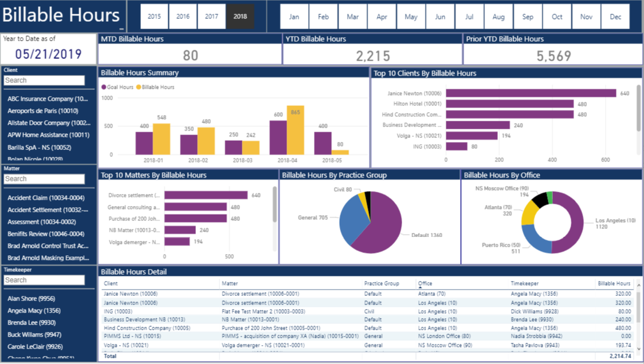Sort by the Client column header
This screenshot has width=644, height=364.
[x=111, y=283]
